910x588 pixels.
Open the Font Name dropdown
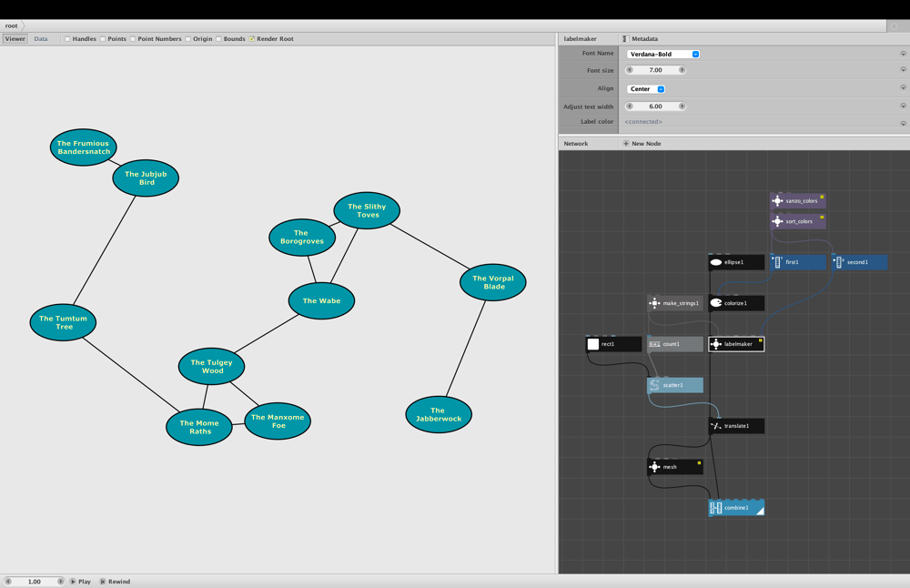663,54
